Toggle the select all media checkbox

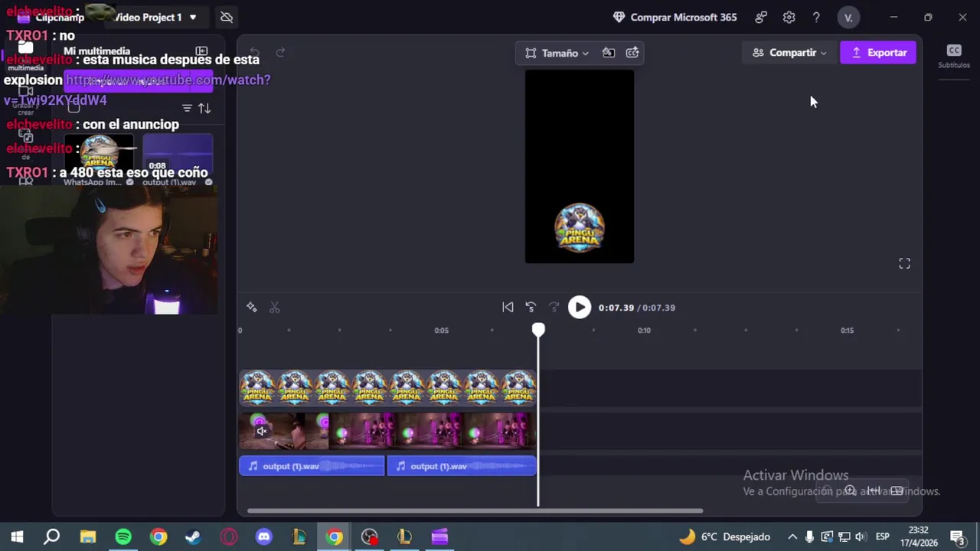73,107
